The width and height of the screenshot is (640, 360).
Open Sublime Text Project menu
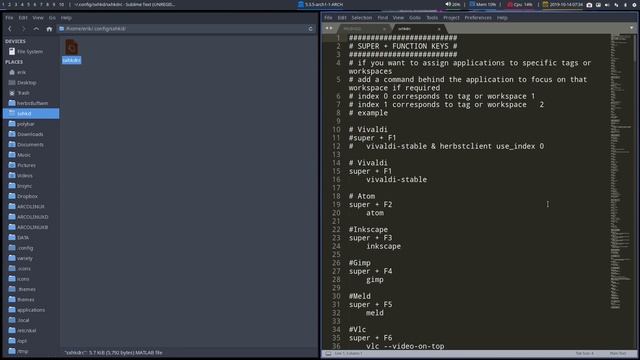pos(451,18)
